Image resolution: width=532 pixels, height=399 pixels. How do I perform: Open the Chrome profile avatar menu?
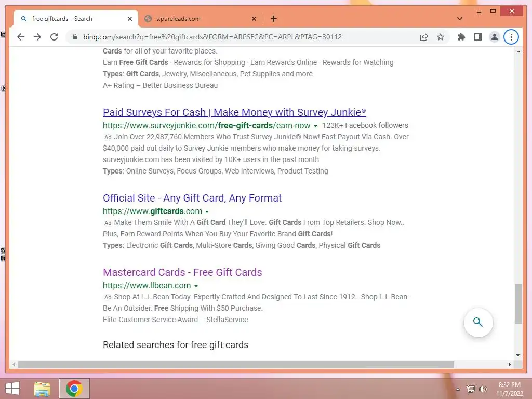[x=495, y=37]
